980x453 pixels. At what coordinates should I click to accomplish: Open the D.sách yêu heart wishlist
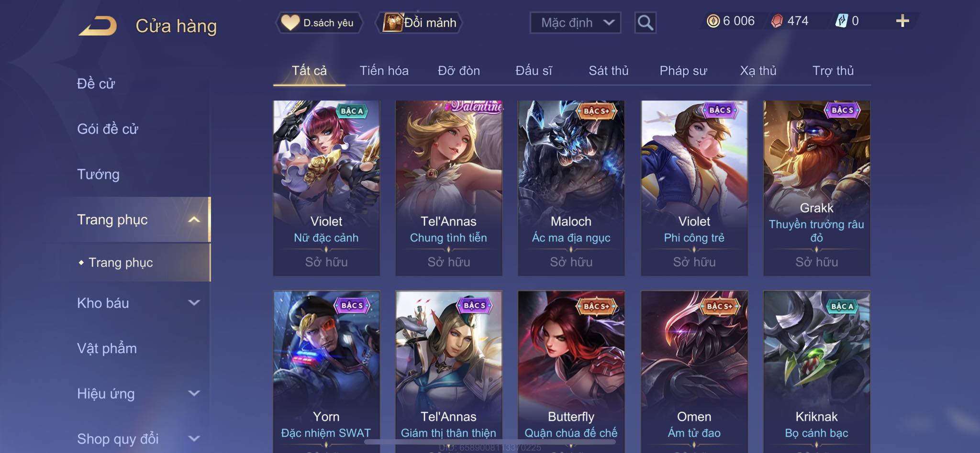(319, 22)
